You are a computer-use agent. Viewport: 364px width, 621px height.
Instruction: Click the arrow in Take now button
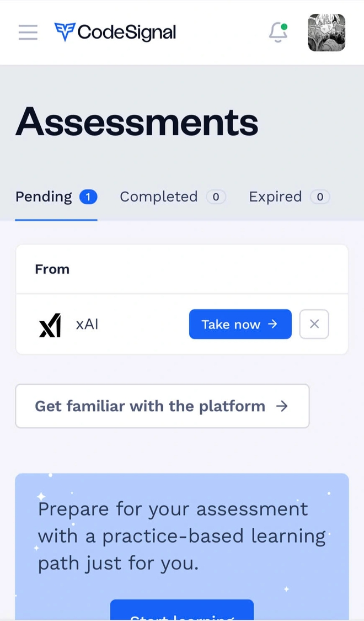[x=272, y=324]
